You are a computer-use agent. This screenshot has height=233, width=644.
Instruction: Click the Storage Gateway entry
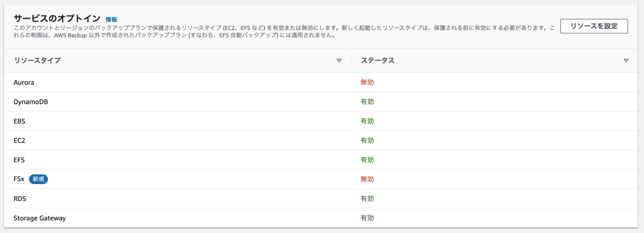(x=39, y=218)
